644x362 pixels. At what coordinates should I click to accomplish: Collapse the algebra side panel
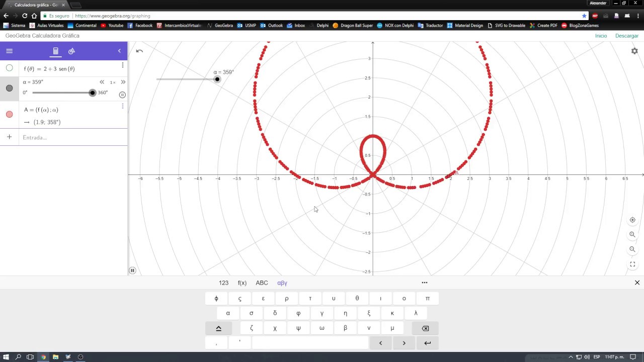click(119, 51)
